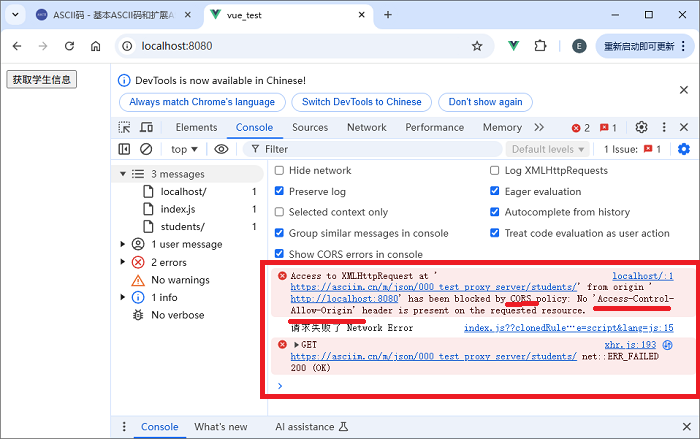This screenshot has width=700, height=439.
Task: Enable the Hide network checkbox
Action: (x=279, y=171)
